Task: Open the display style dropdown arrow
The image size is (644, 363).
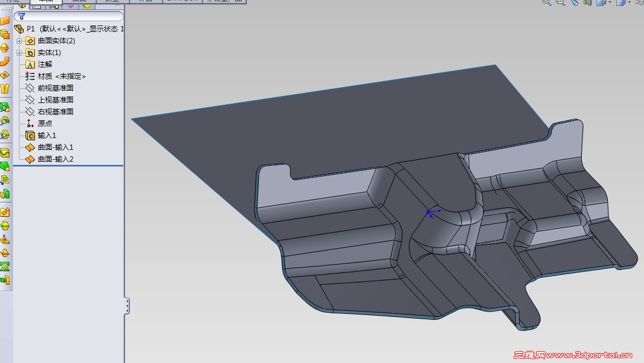Action: tap(630, 2)
